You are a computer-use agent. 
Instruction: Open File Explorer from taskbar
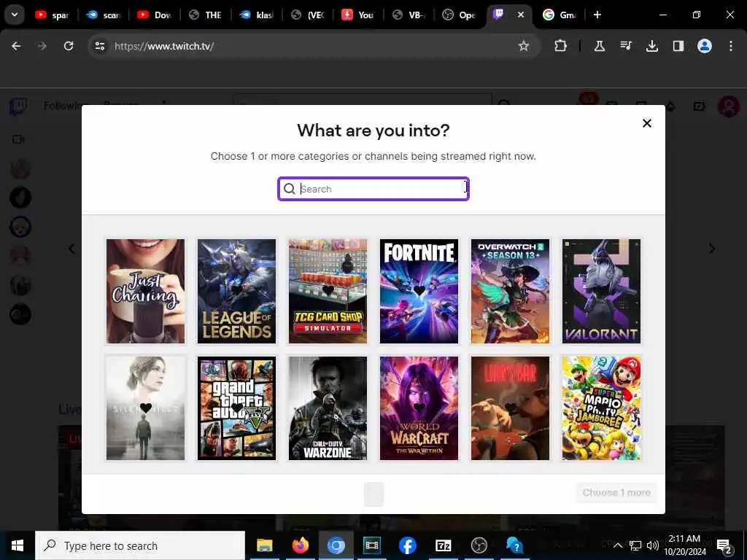tap(264, 545)
